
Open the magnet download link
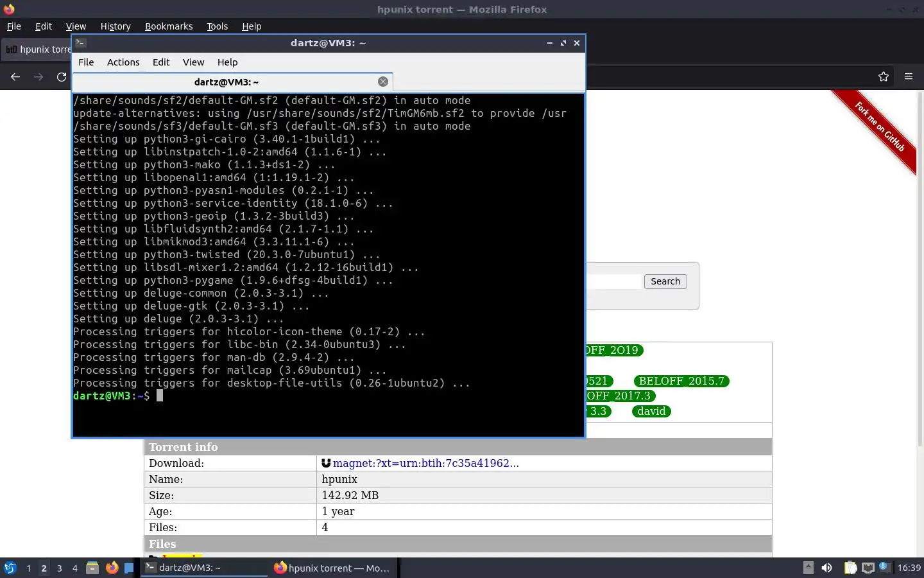tap(426, 463)
